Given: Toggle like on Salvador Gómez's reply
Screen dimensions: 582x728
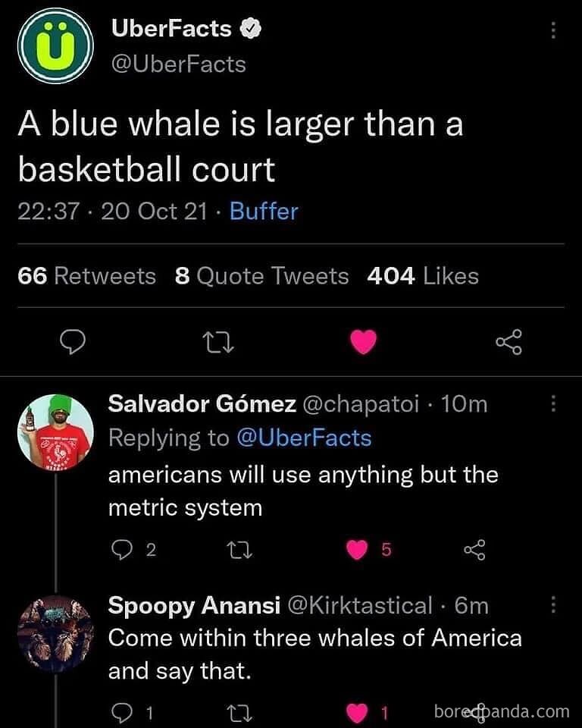Looking at the screenshot, I should click(357, 551).
